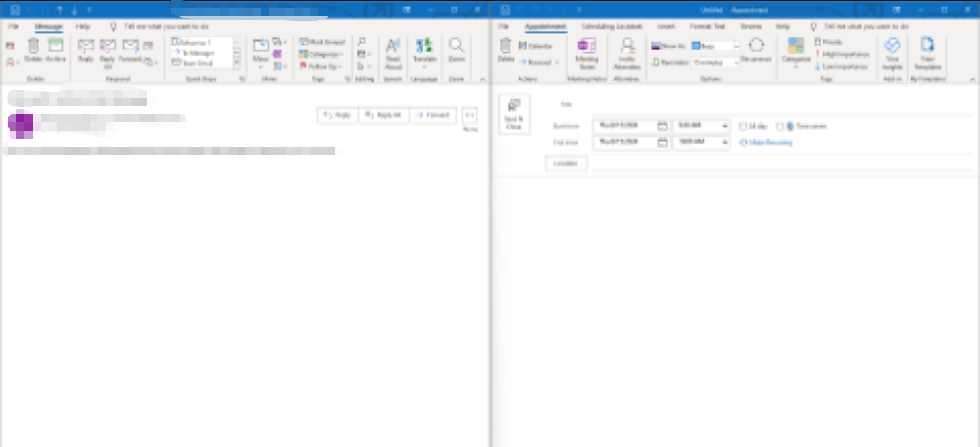Save the message from quick access toolbar

click(x=15, y=10)
